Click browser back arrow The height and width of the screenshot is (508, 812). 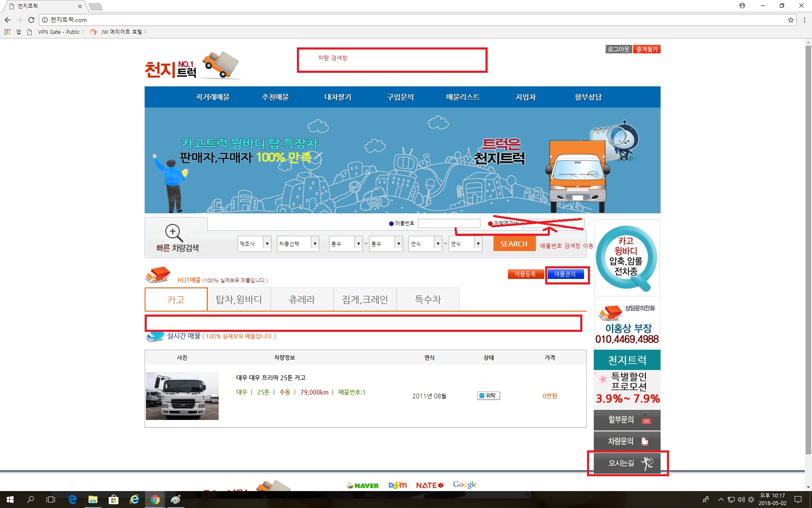pos(8,20)
